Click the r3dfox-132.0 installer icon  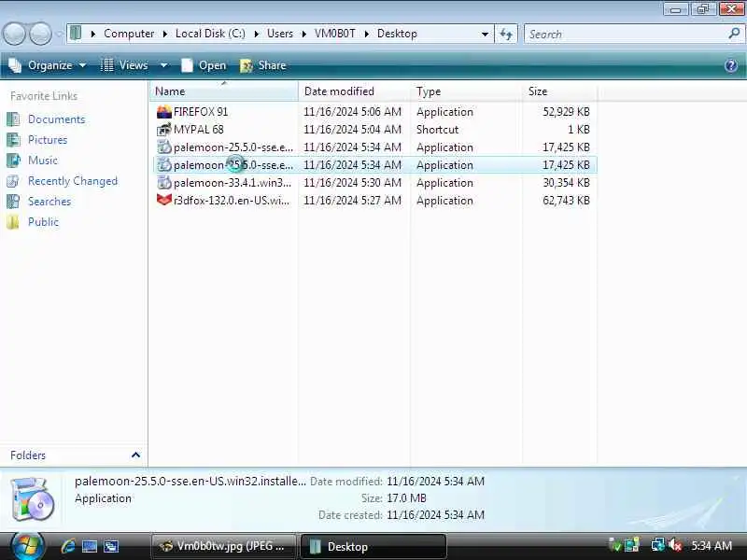(x=164, y=200)
